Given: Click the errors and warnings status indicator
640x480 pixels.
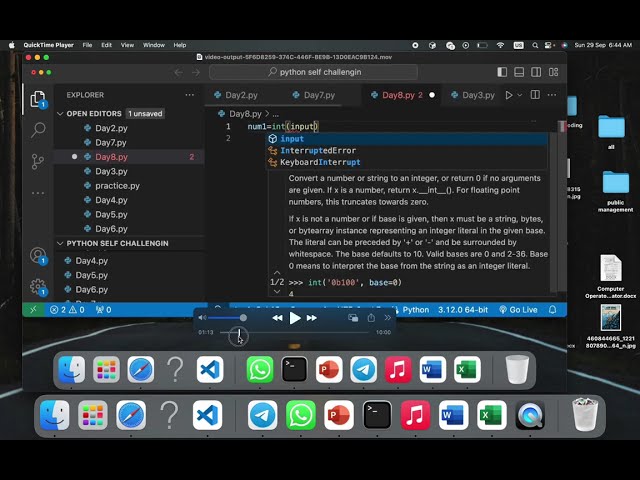Looking at the screenshot, I should (67, 310).
